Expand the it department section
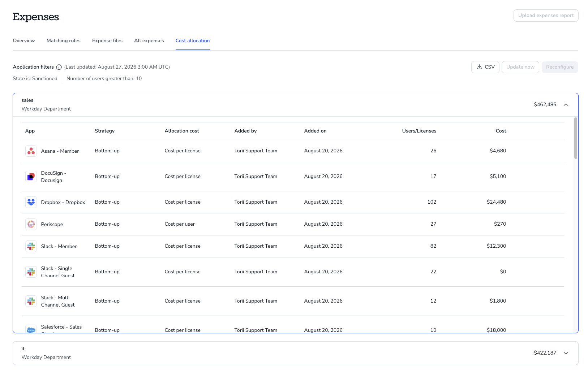Screen dimensions: 588x373 click(x=566, y=353)
